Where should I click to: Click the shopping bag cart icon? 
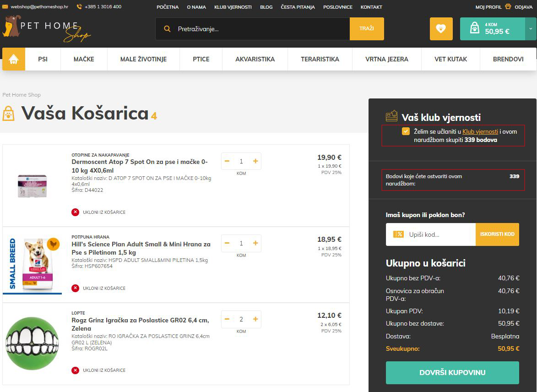click(x=474, y=28)
